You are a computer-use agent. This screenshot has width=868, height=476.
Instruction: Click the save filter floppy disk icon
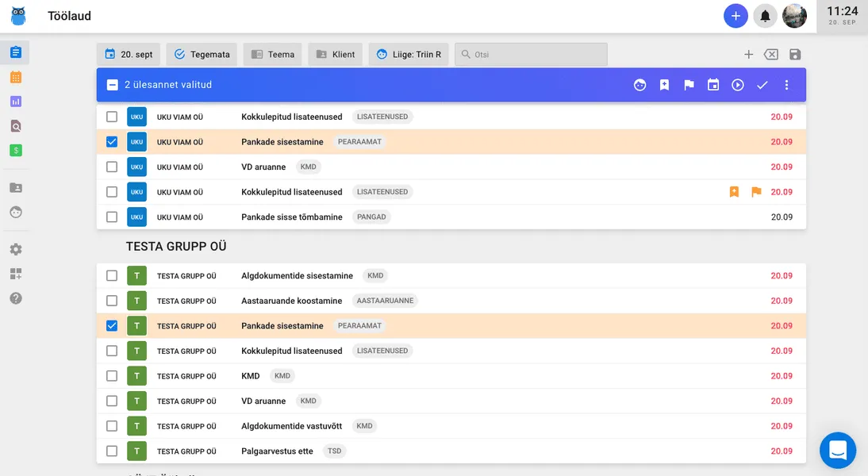pyautogui.click(x=795, y=55)
